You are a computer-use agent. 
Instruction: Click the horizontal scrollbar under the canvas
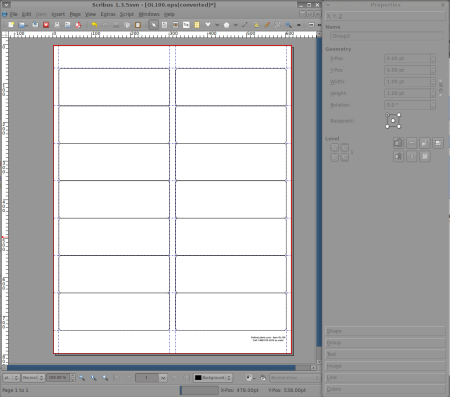pyautogui.click(x=151, y=367)
